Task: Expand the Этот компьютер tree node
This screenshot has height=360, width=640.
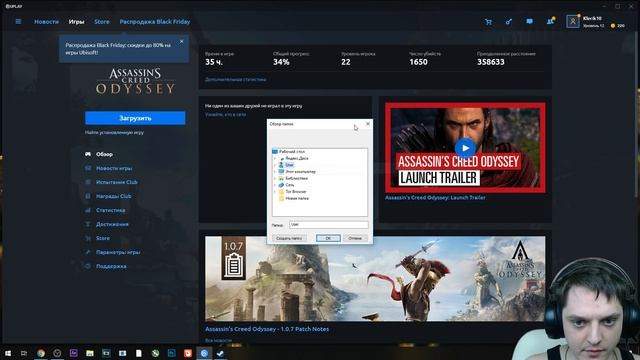Action: pos(275,172)
